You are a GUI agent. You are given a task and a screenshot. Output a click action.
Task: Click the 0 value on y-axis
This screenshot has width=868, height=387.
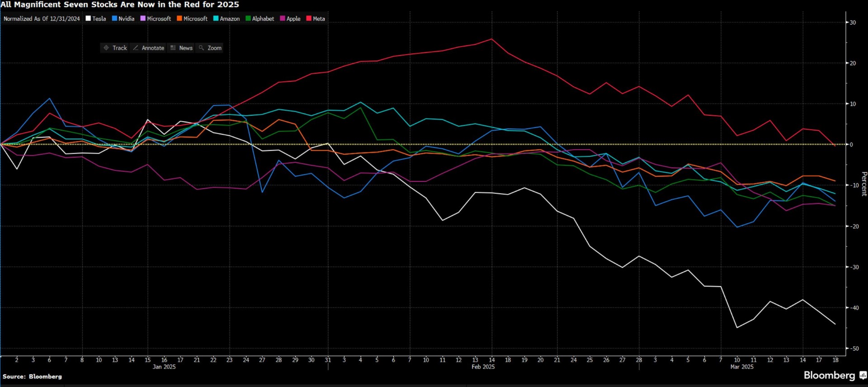point(851,145)
